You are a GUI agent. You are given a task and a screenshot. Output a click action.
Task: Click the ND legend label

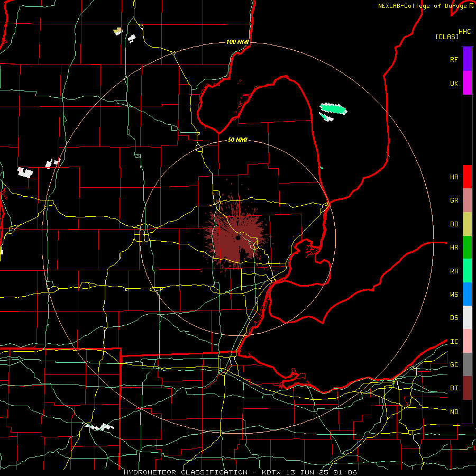[454, 412]
